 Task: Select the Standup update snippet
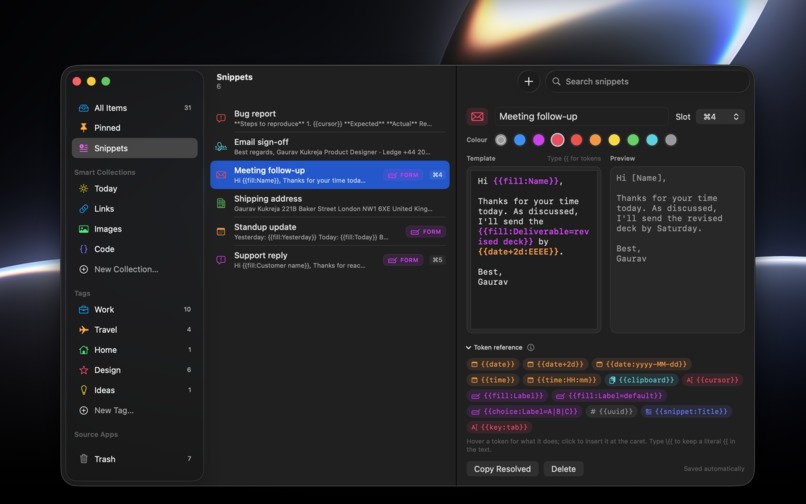tap(329, 231)
